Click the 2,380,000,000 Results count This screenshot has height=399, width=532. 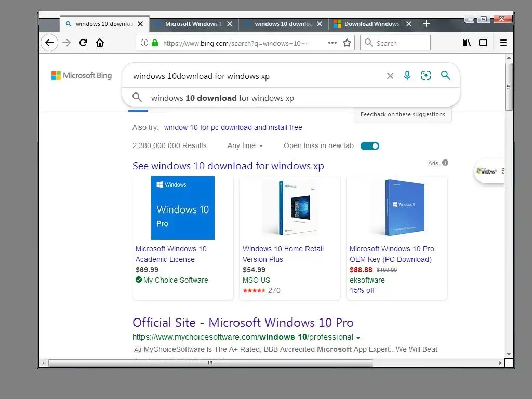[x=169, y=146]
